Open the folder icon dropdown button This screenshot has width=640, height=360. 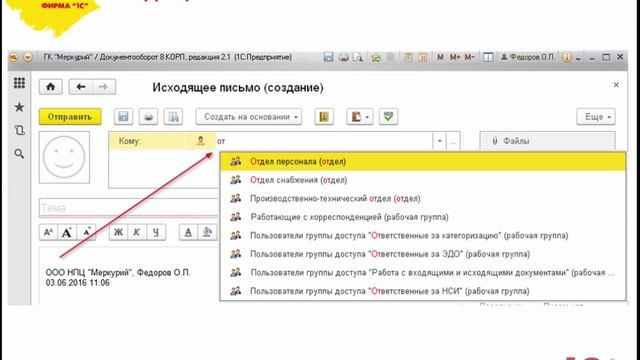pyautogui.click(x=360, y=117)
